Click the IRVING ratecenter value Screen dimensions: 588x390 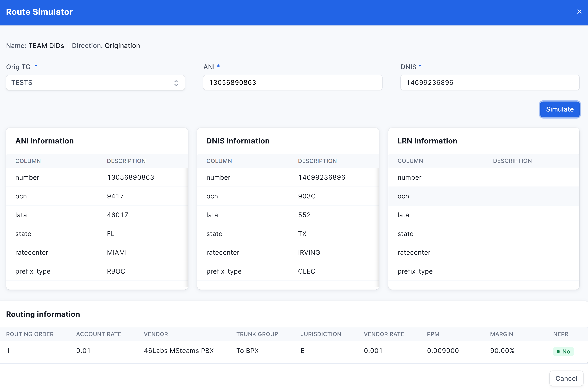309,253
